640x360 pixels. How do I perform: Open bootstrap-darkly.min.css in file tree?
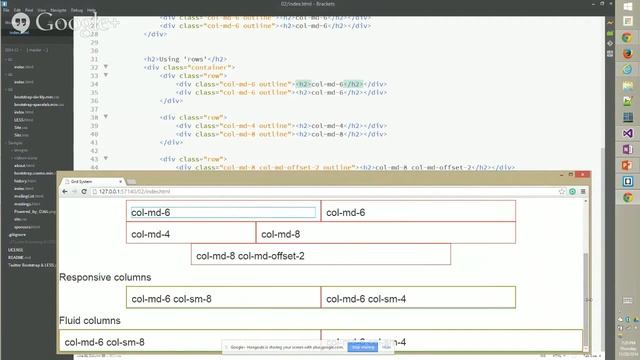click(x=36, y=97)
